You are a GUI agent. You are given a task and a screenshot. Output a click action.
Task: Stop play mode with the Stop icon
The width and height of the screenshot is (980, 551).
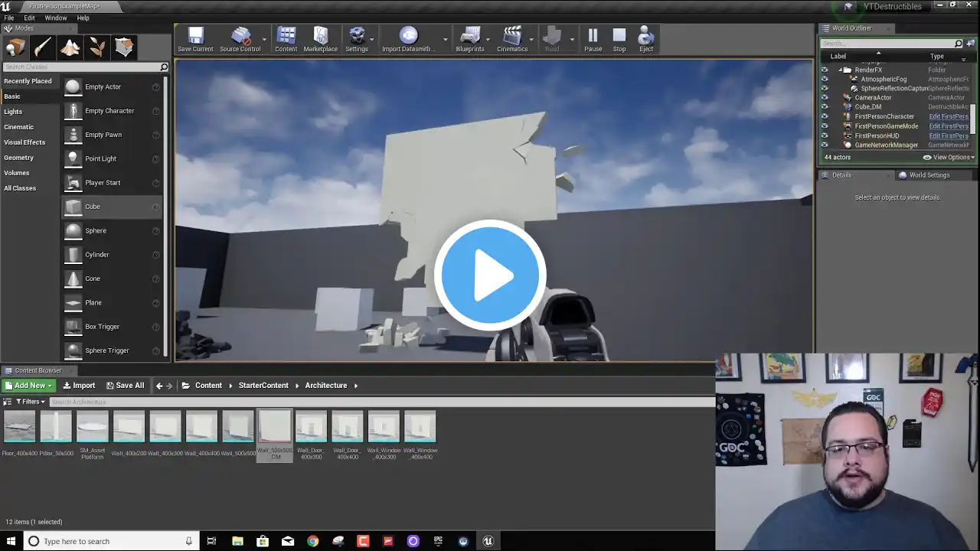click(619, 39)
